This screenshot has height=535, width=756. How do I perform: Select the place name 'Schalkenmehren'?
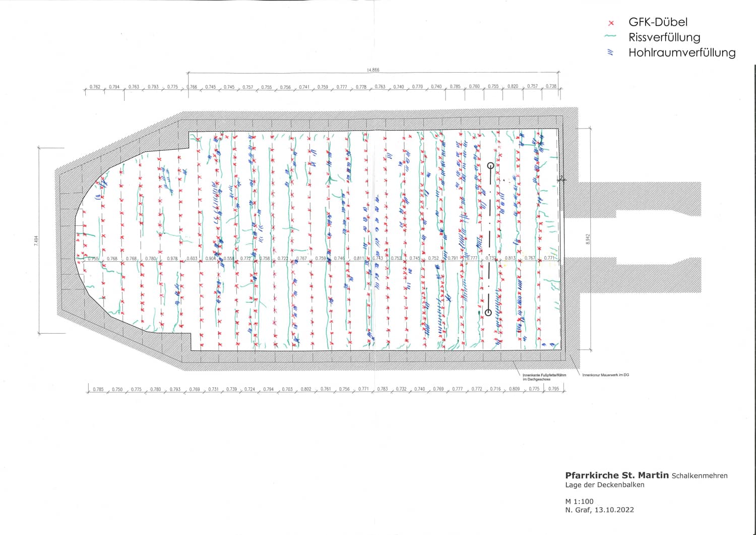click(700, 475)
